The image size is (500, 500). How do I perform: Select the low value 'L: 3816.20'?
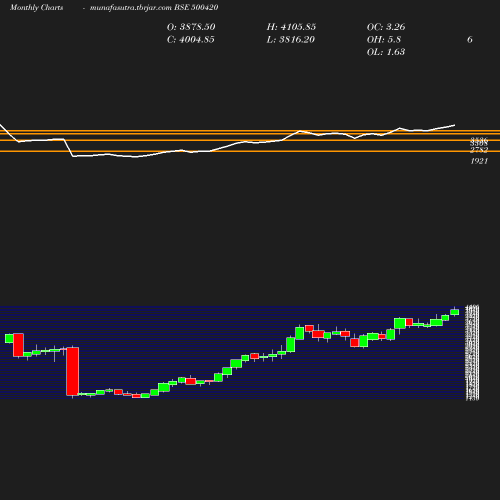tap(291, 40)
